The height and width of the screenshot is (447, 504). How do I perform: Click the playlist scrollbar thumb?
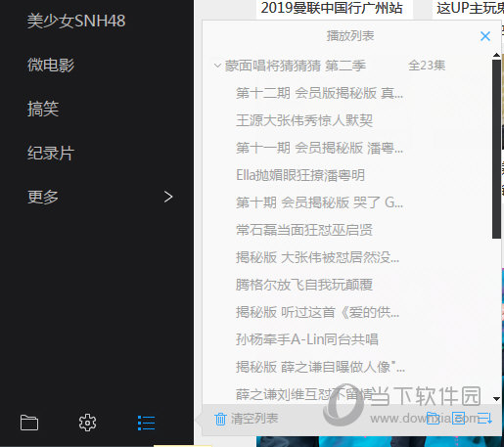click(x=496, y=149)
